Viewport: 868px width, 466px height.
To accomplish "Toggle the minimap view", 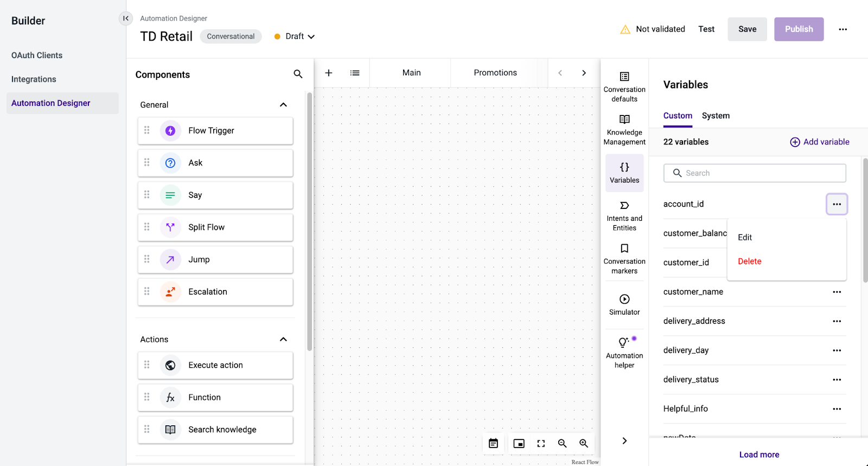I will click(519, 443).
